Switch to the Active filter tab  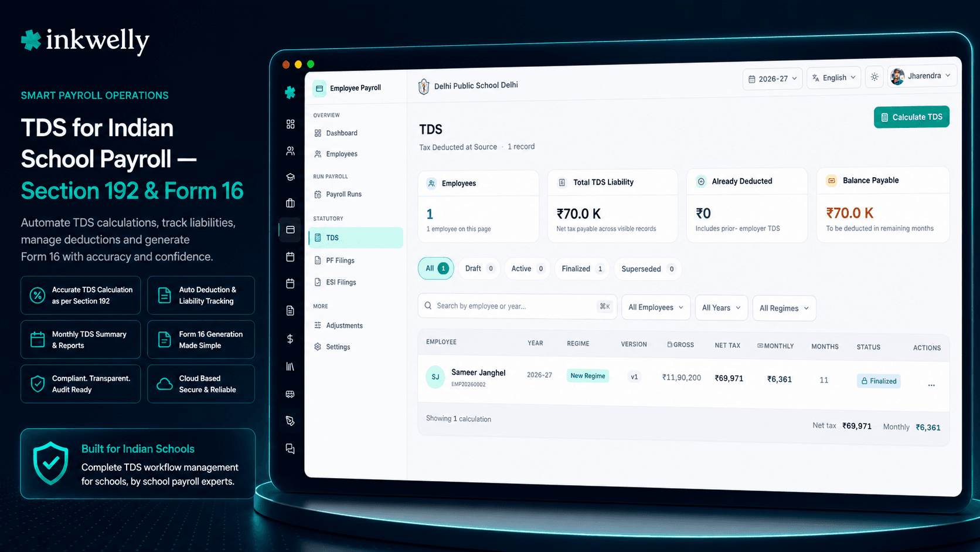528,269
